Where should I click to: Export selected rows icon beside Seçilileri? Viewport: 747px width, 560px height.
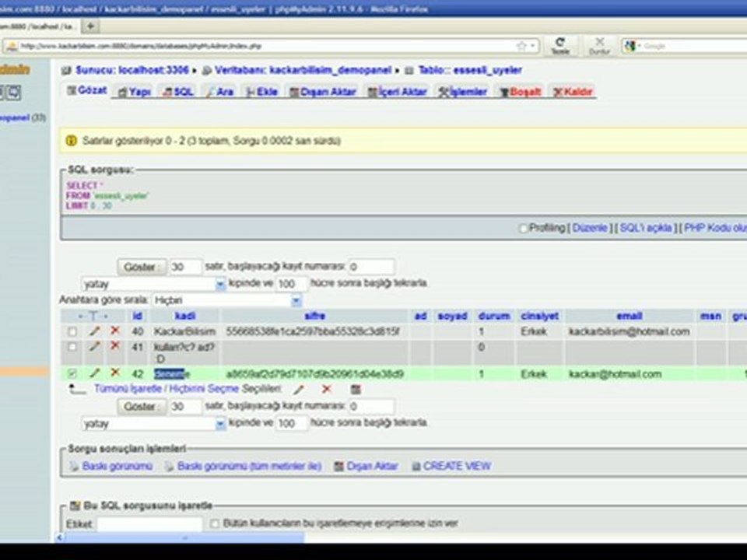356,390
